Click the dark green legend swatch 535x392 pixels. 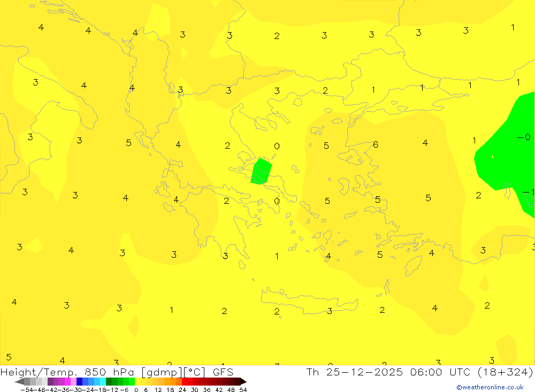(109, 381)
